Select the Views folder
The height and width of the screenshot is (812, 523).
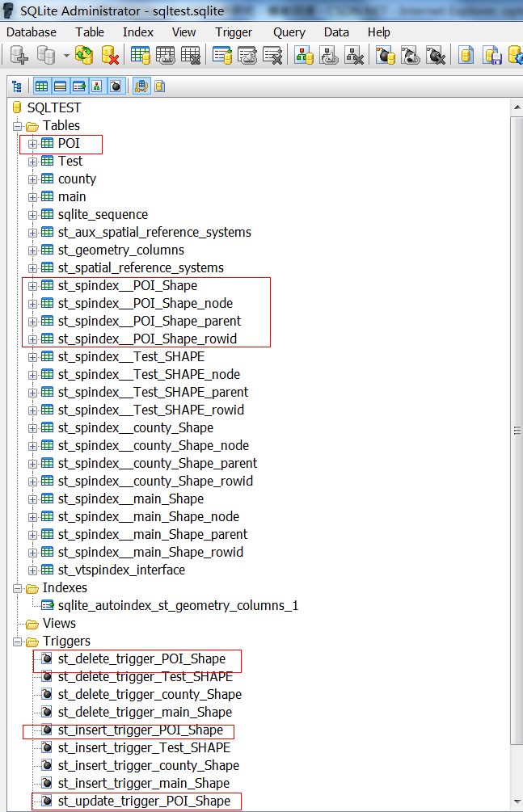click(59, 624)
